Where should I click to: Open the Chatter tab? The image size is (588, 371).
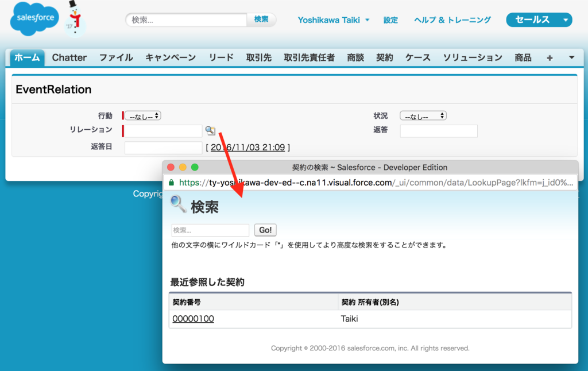click(69, 58)
